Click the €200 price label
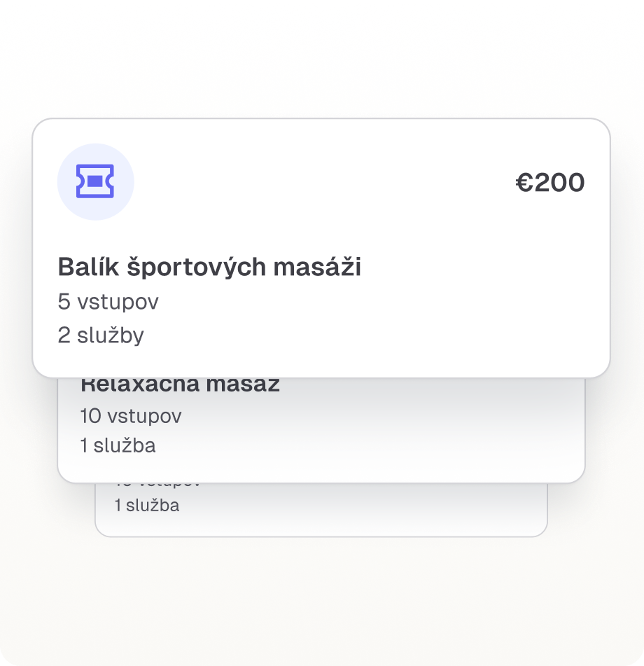Viewport: 644px width, 666px height. 549,182
